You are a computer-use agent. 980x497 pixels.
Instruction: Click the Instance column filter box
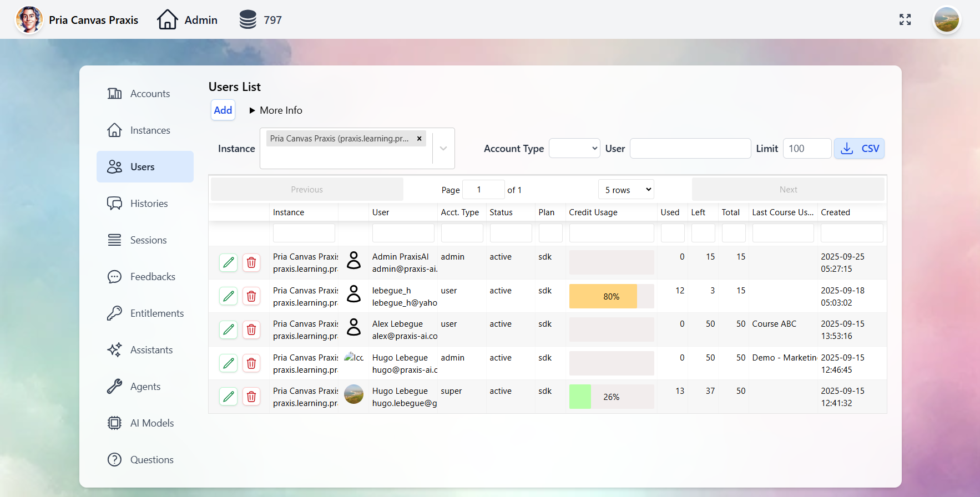click(304, 233)
